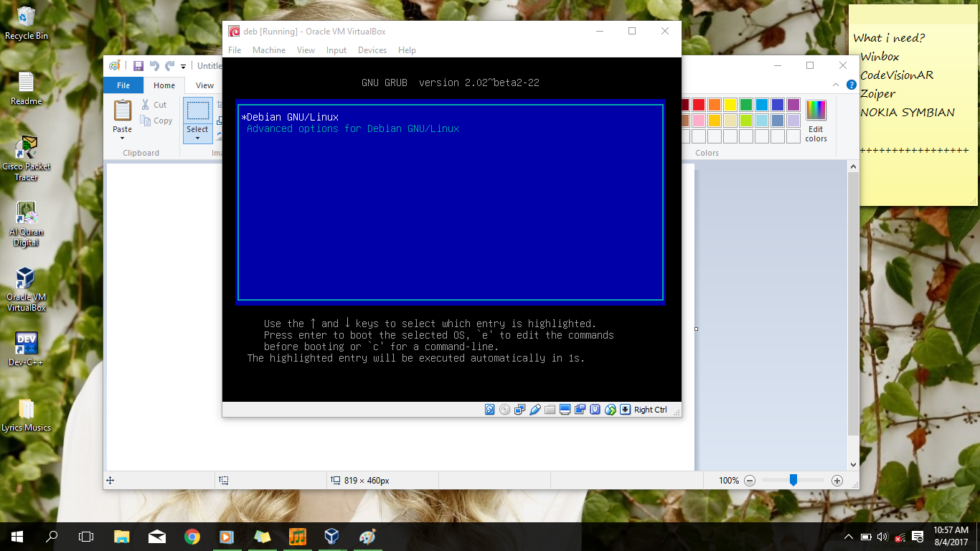This screenshot has height=551, width=980.
Task: Click the keyboard capture arrow indicator
Action: coord(625,410)
